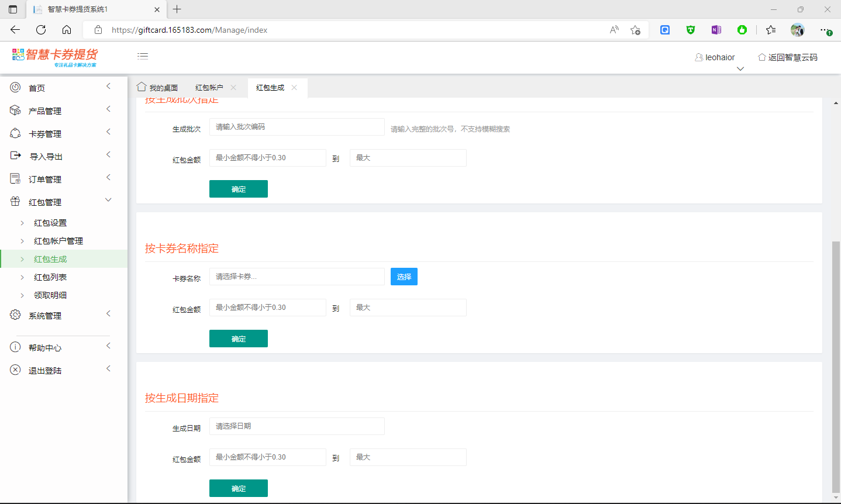Image resolution: width=841 pixels, height=504 pixels.
Task: Click the 帮助中心 info icon
Action: (15, 347)
